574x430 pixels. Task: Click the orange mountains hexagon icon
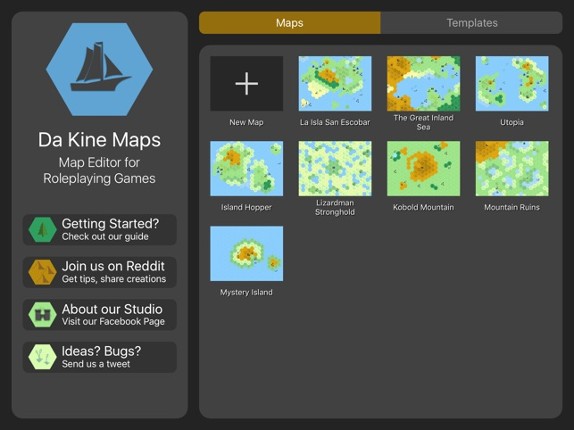42,272
